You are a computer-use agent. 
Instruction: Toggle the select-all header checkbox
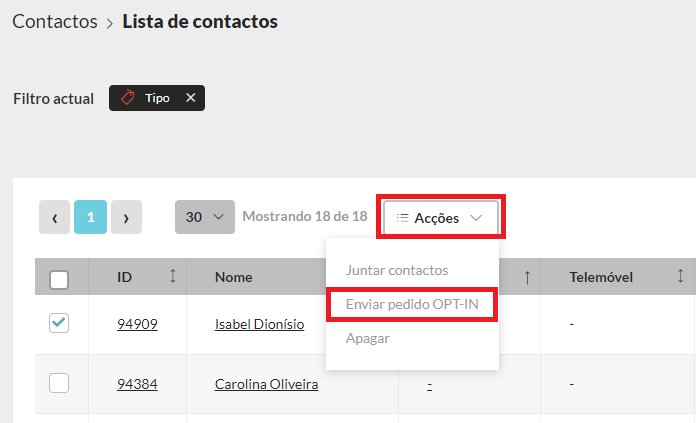click(59, 280)
